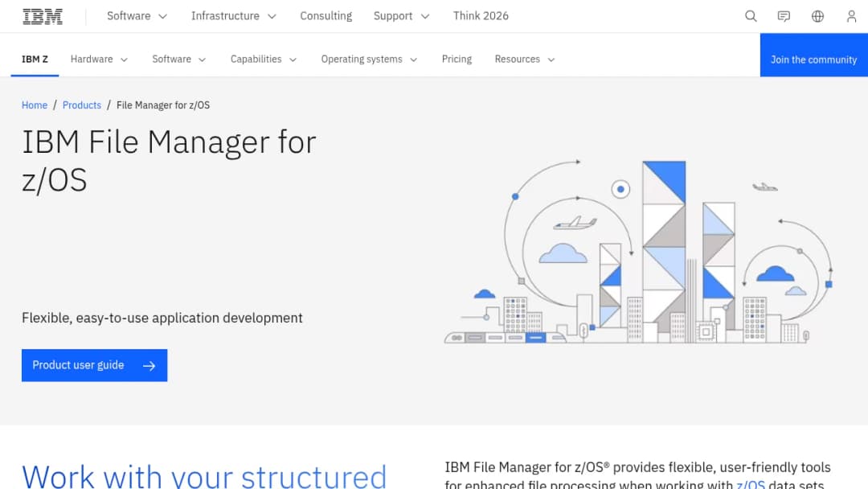Expand the Support menu

(401, 16)
